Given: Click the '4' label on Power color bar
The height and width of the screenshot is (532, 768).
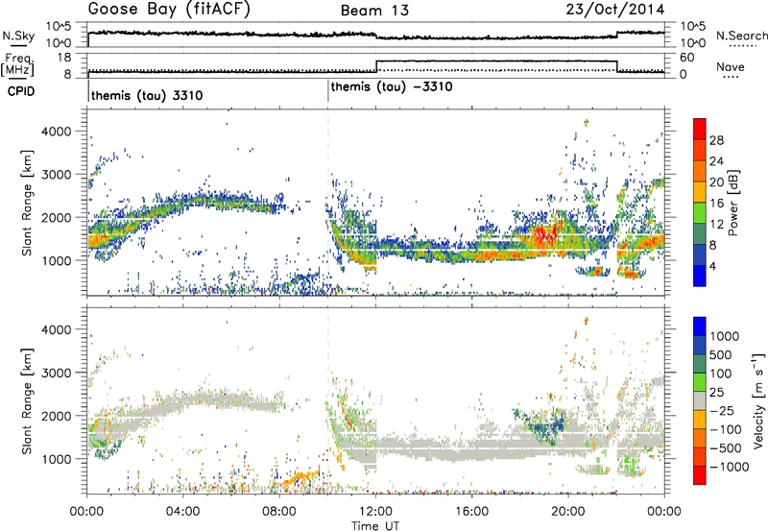Looking at the screenshot, I should coord(713,267).
